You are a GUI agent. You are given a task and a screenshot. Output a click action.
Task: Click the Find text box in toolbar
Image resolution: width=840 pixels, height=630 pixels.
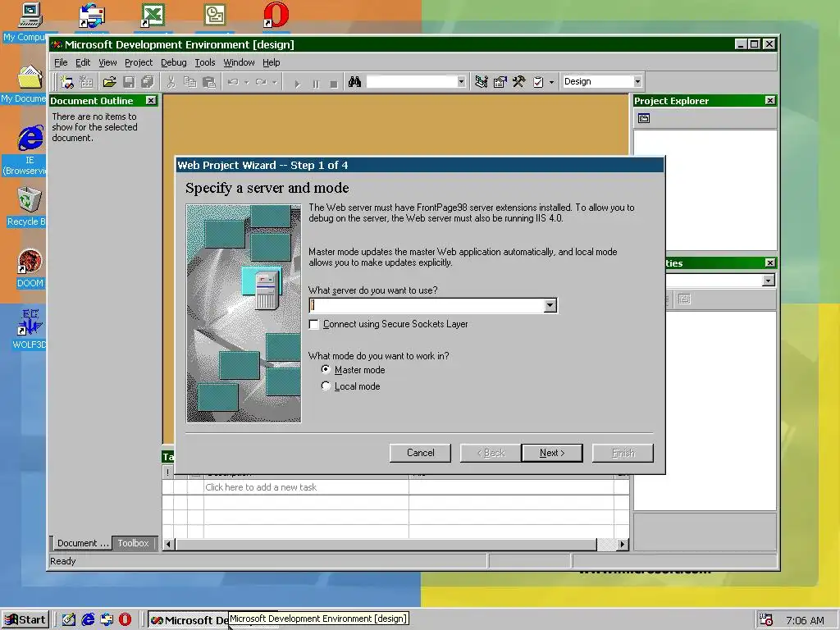coord(412,82)
